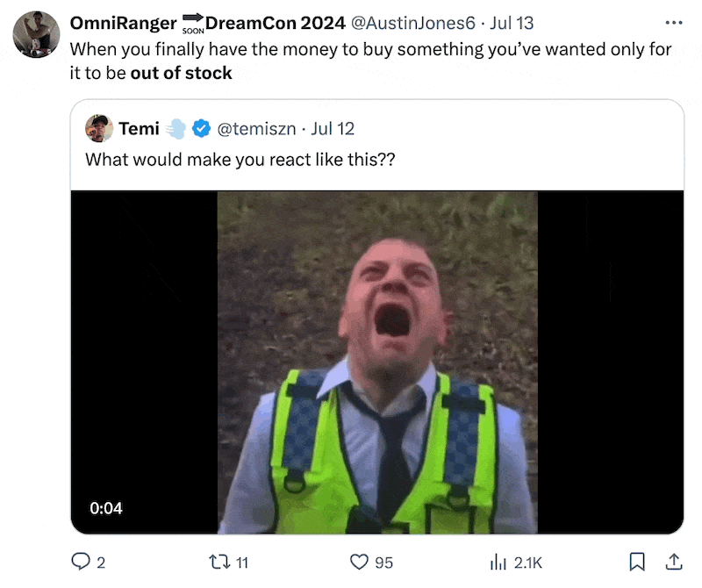
Task: Repost the tweet using retweet icon
Action: (219, 562)
